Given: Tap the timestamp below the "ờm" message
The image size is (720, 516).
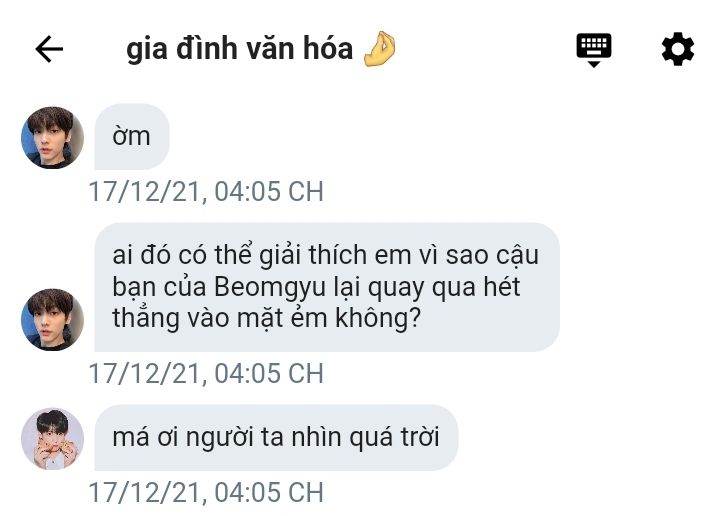Looking at the screenshot, I should (206, 191).
